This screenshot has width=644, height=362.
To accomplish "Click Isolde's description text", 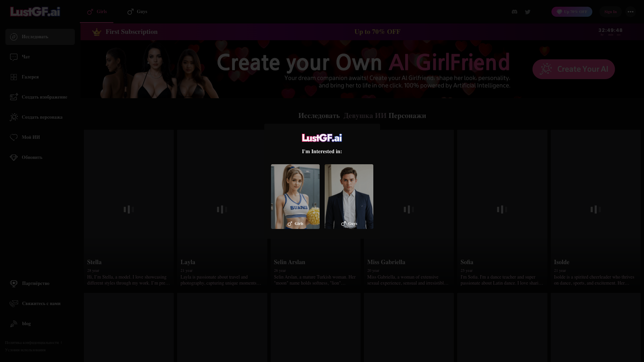I will coord(594,280).
